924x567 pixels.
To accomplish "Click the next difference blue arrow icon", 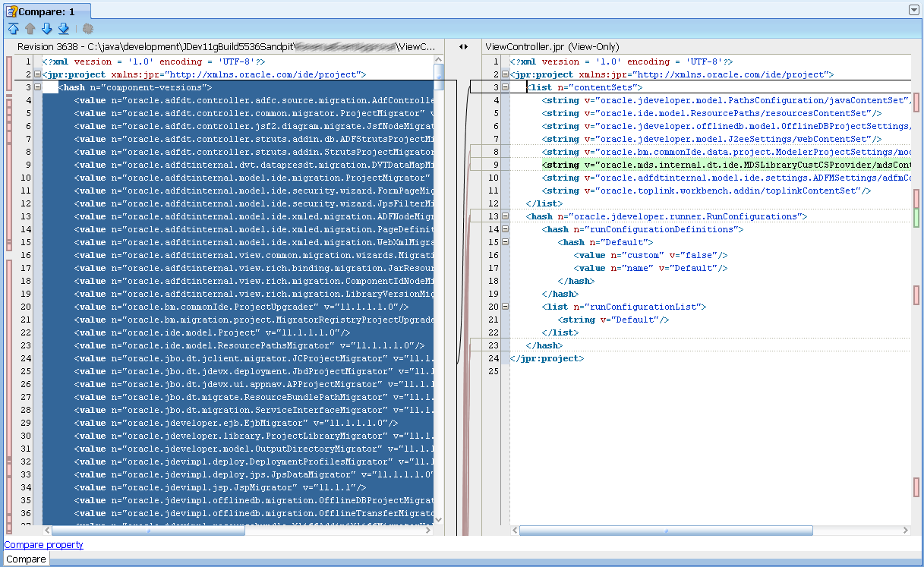I will click(x=46, y=27).
